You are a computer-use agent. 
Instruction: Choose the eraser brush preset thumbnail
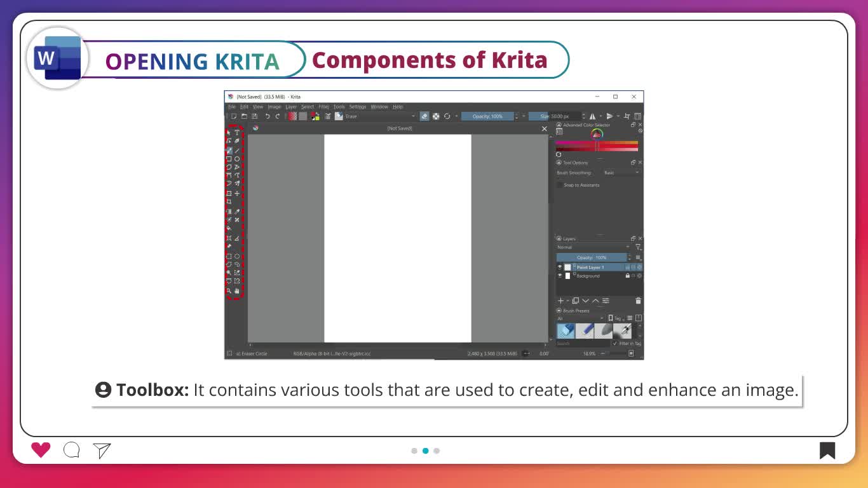(566, 330)
